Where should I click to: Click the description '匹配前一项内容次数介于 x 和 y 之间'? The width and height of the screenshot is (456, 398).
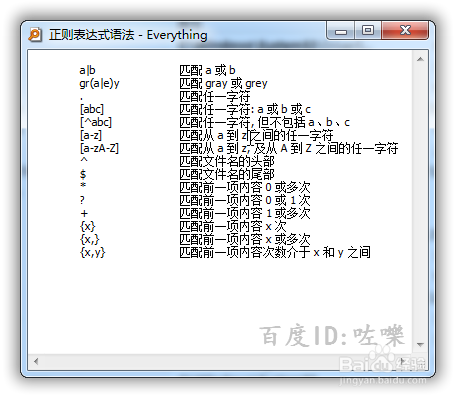click(275, 252)
